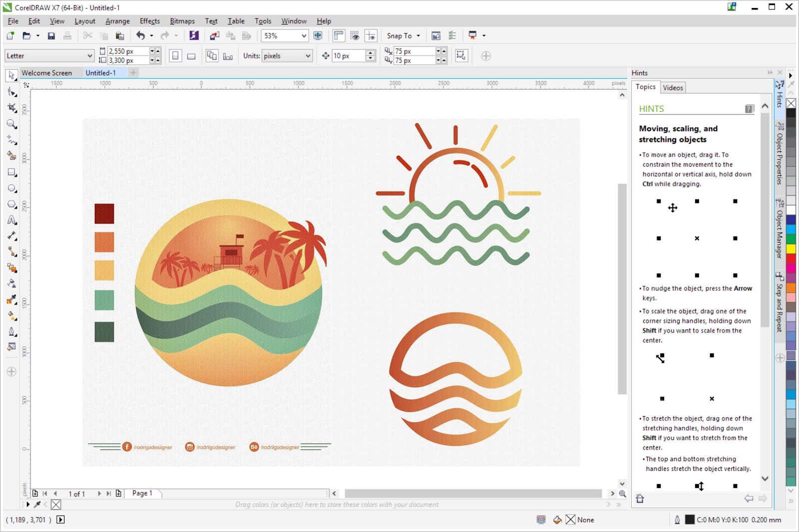The height and width of the screenshot is (532, 799).
Task: Select the Rectangle tool
Action: click(x=11, y=172)
